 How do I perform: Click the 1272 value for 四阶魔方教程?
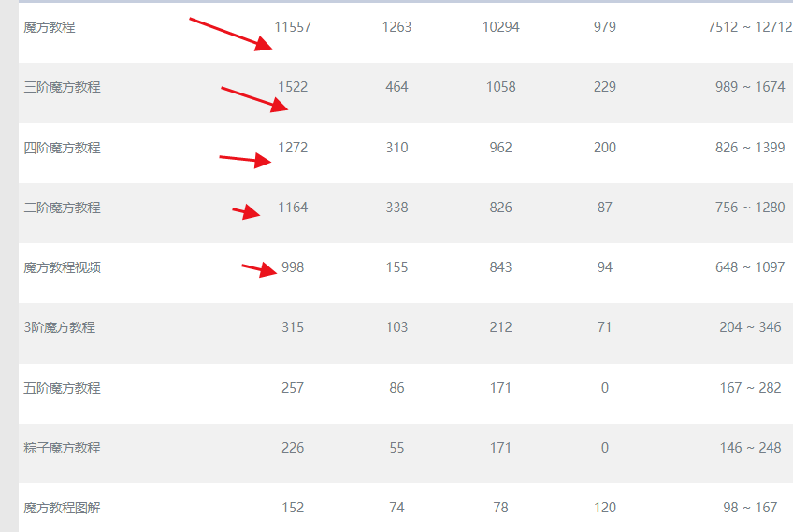click(293, 148)
